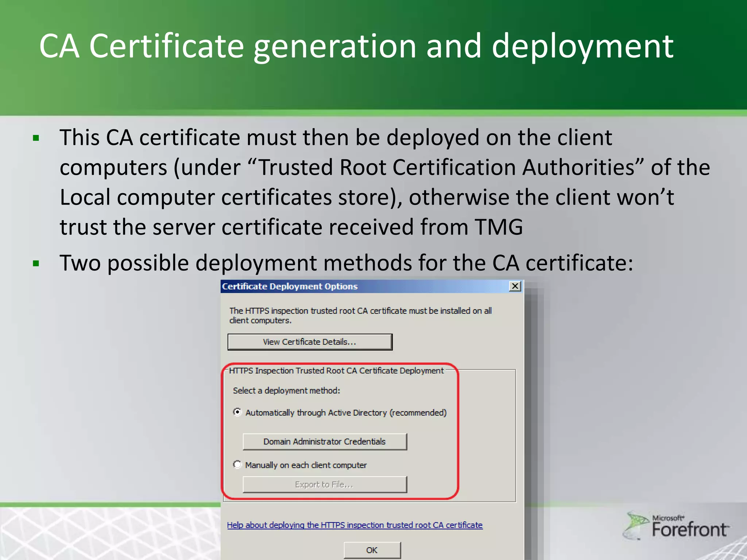Image resolution: width=747 pixels, height=560 pixels.
Task: Click the 'Two possible deployment methods' bullet text
Action: point(347,263)
